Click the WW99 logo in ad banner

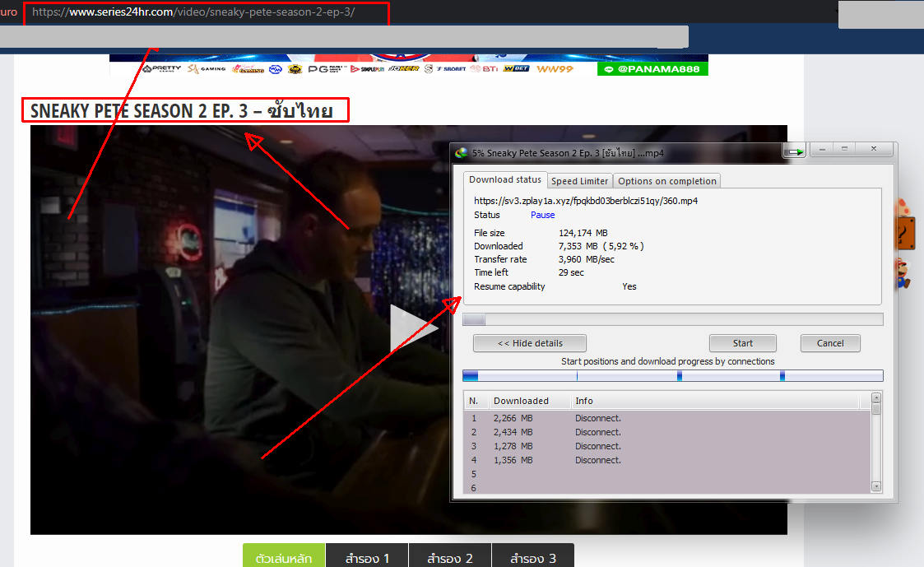click(x=555, y=69)
